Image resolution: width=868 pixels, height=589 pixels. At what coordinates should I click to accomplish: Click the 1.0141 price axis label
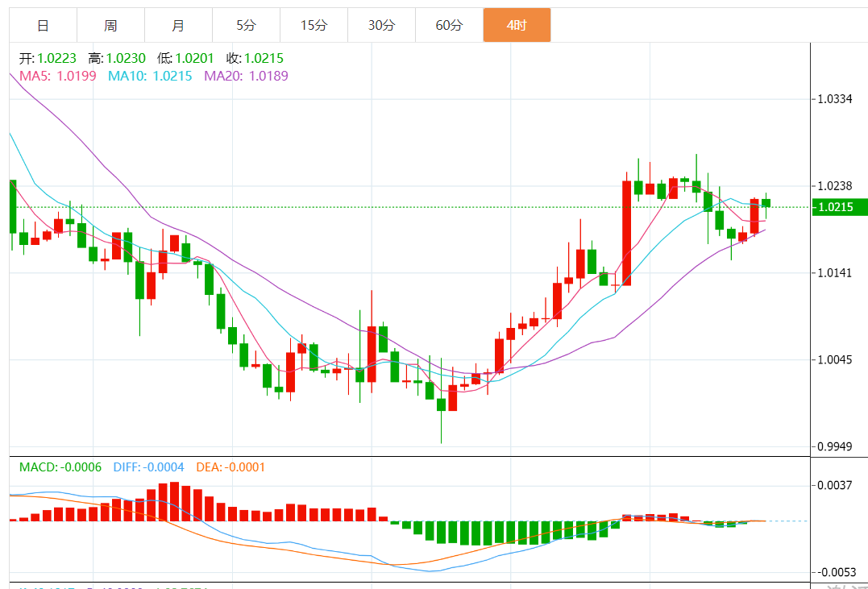click(835, 273)
